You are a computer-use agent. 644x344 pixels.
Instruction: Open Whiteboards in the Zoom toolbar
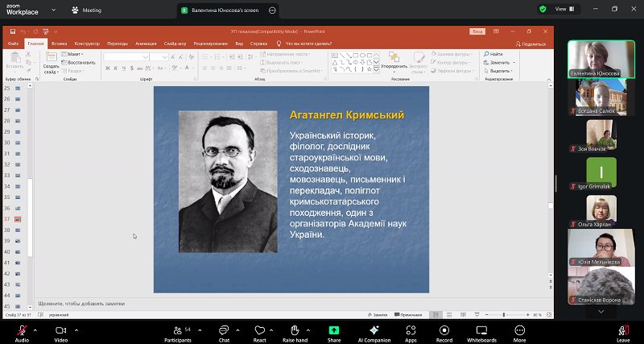481,330
